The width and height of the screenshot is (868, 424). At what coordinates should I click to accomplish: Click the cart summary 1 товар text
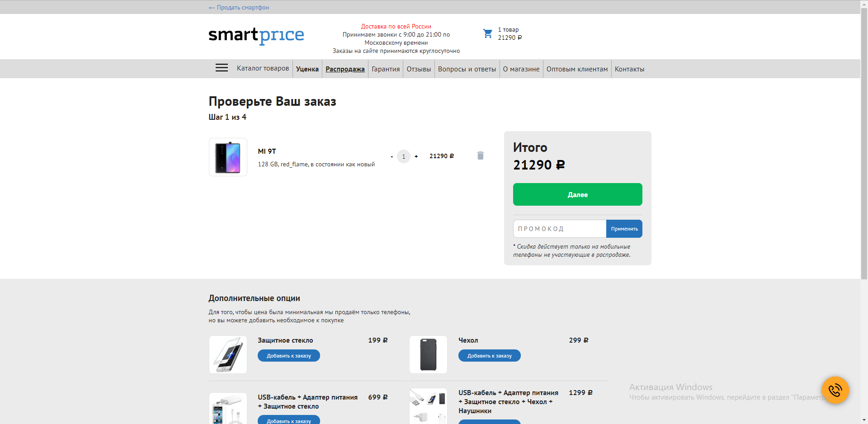[508, 29]
